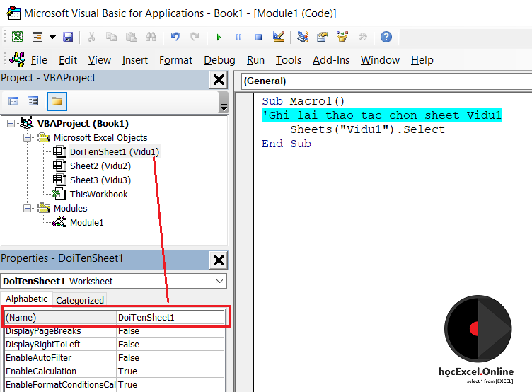Click the Reset stop icon
The width and height of the screenshot is (532, 392).
pos(258,37)
